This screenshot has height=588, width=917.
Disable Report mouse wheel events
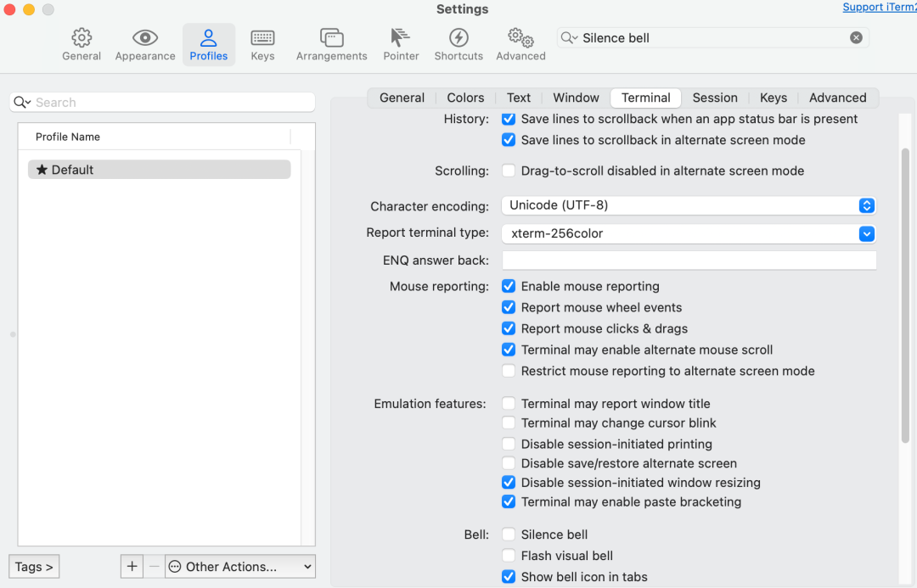pos(509,307)
